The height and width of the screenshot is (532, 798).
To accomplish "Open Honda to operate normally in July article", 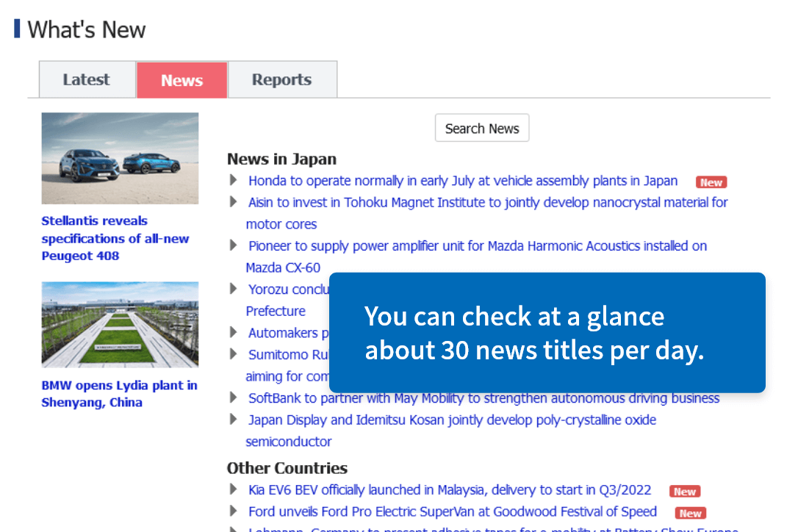I will pyautogui.click(x=463, y=181).
